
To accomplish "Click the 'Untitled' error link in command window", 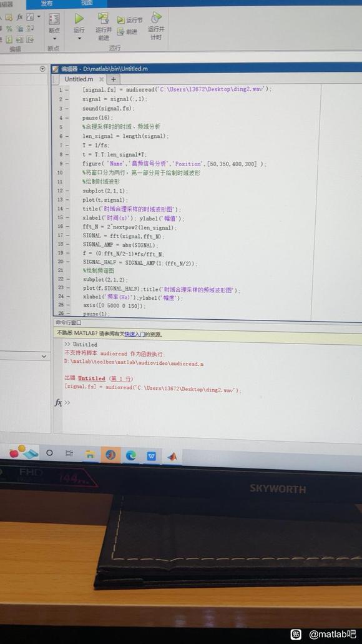I will click(x=92, y=379).
